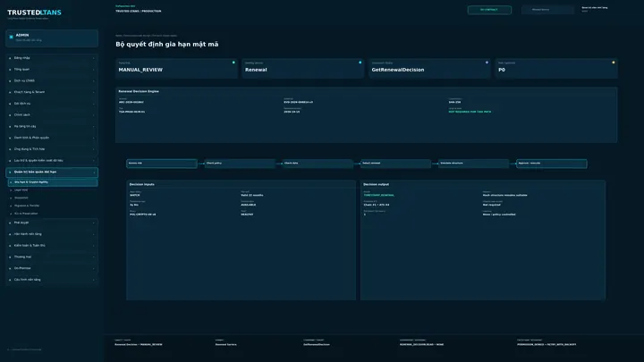
Task: Click the None / policy controlled value
Action: pyautogui.click(x=499, y=215)
